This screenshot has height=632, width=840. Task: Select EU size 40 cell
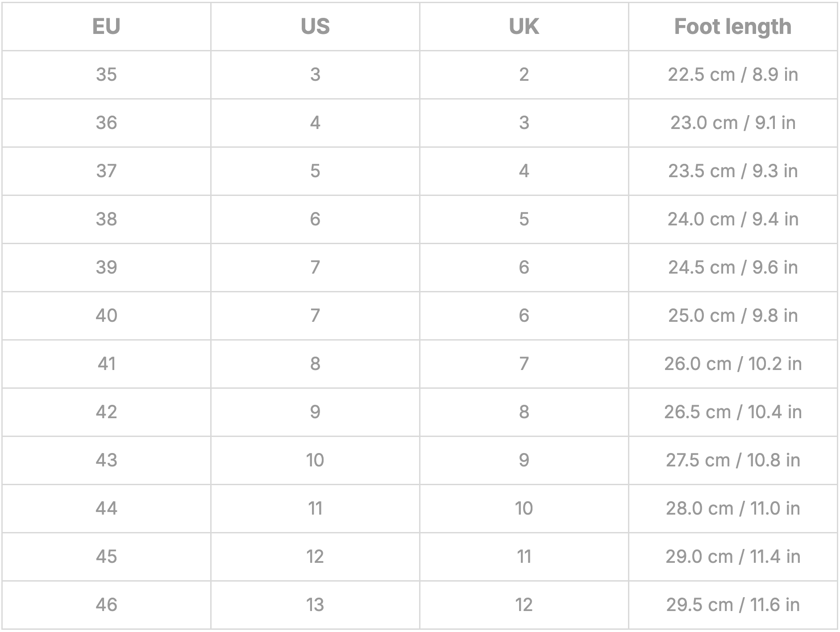click(x=106, y=316)
